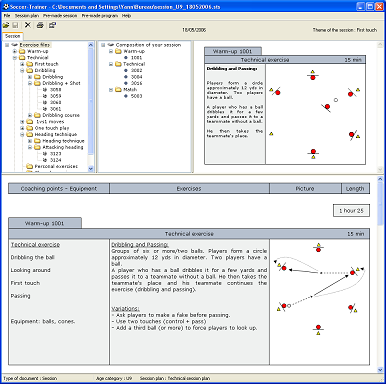Expand the One touch play folder
The width and height of the screenshot is (386, 384).
tap(22, 128)
